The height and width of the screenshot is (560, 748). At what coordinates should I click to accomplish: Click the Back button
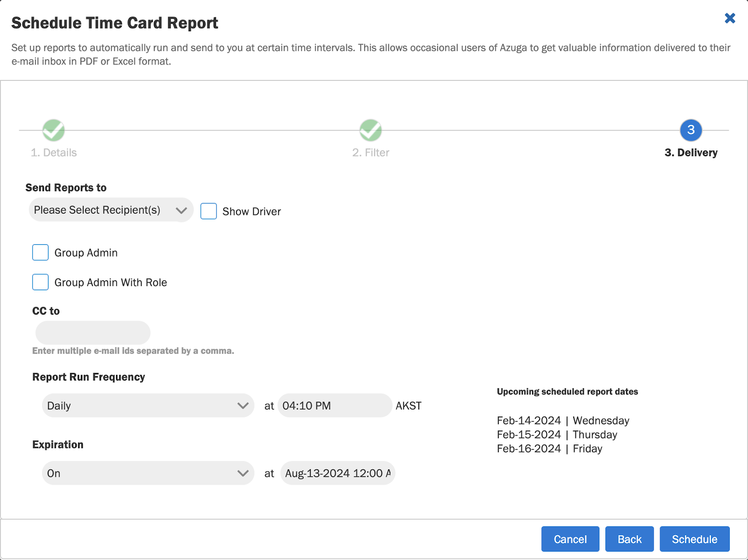click(629, 539)
